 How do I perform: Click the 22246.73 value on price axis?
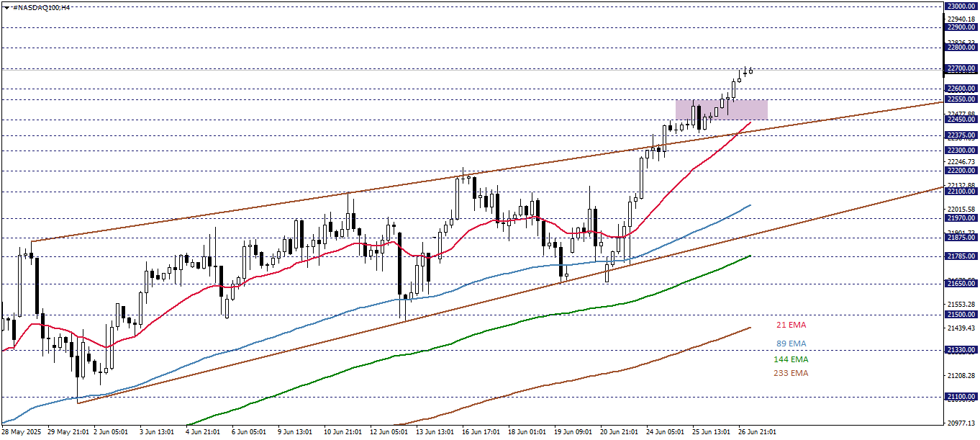(x=962, y=163)
